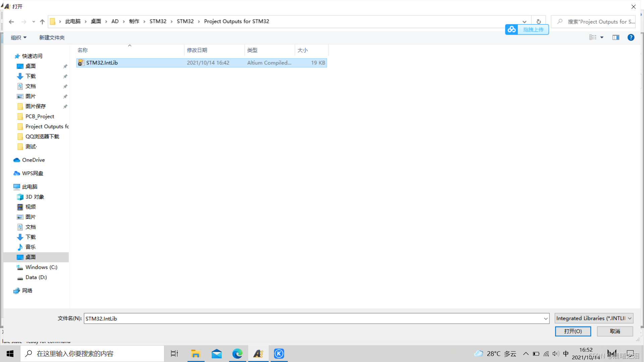Click the refresh address bar icon
The width and height of the screenshot is (644, 362).
(x=539, y=21)
